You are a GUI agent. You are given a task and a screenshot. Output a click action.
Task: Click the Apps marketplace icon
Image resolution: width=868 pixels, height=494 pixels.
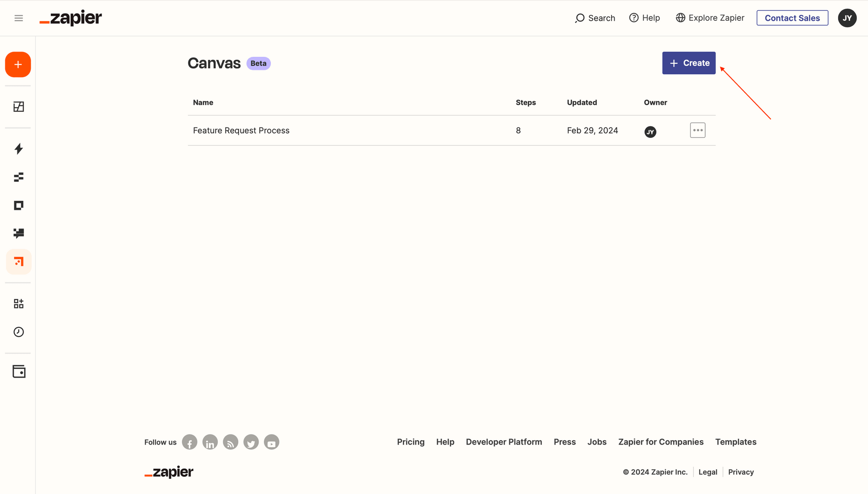18,304
